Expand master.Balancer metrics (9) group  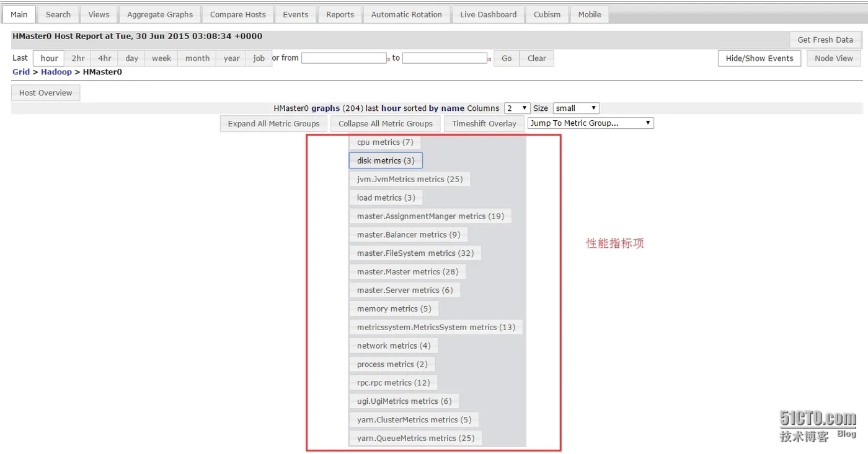click(409, 235)
